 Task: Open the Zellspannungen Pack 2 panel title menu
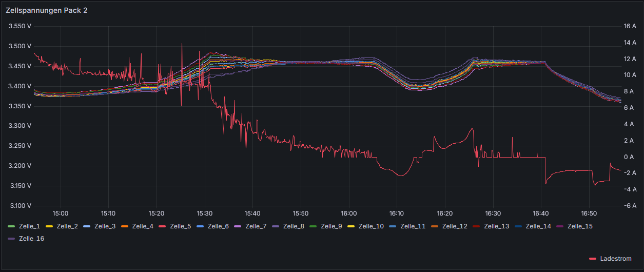tap(47, 11)
